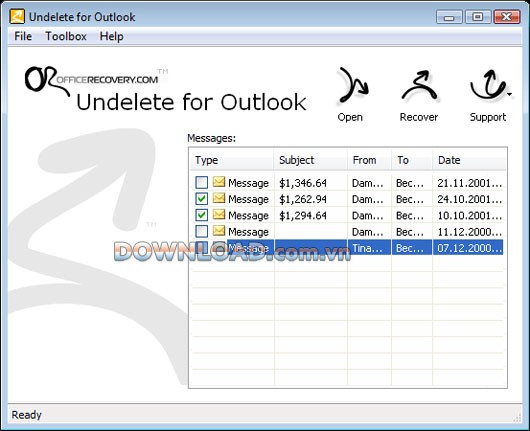Screen dimensions: 530x431
Task: Click Recover label under toolbar icon
Action: [x=419, y=117]
